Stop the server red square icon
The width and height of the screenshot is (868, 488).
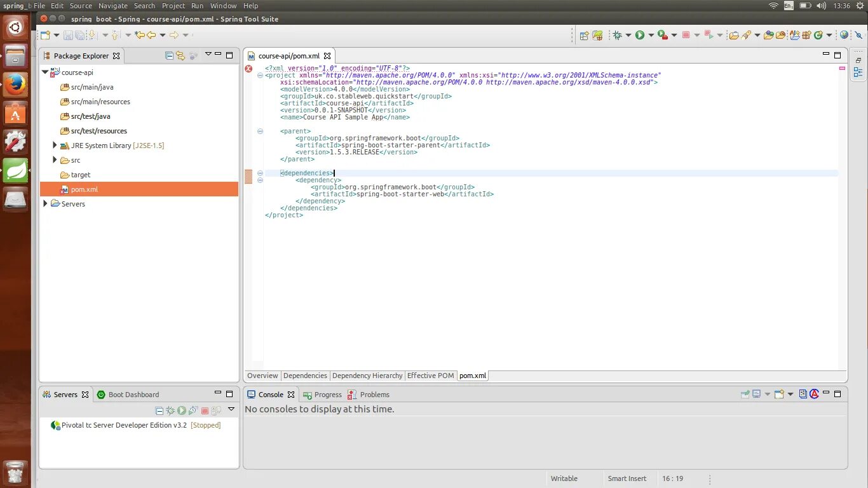[x=205, y=411]
